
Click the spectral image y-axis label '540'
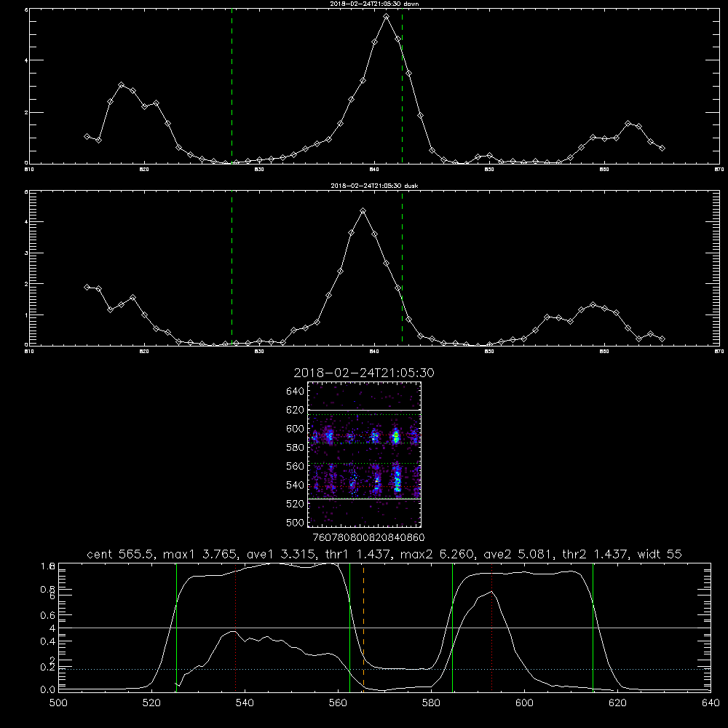(296, 485)
